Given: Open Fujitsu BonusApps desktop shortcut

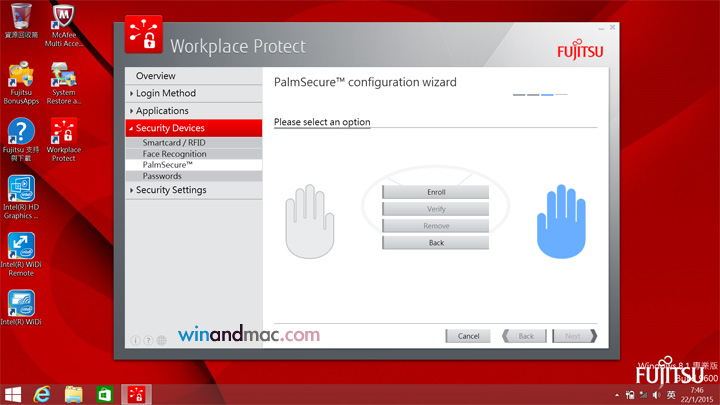Looking at the screenshot, I should tap(21, 83).
